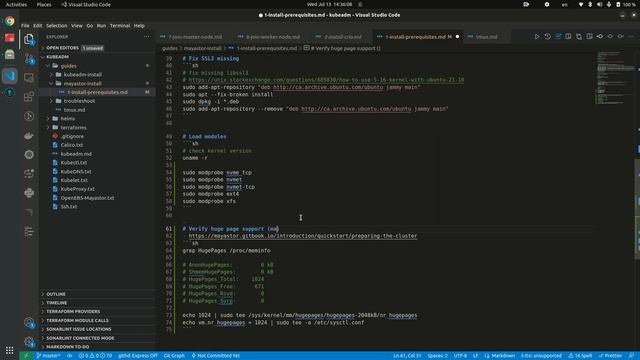640x360 pixels.
Task: Expand the Markdown To-Do section
Action: click(98, 347)
